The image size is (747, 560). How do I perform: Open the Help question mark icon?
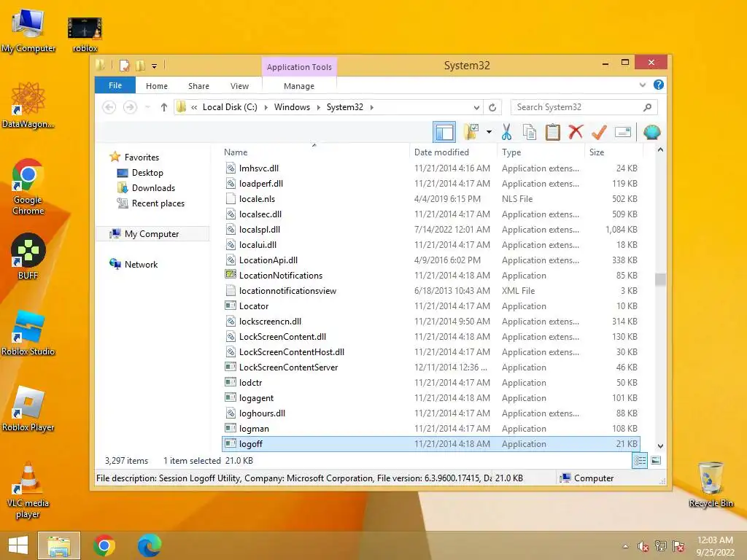(659, 85)
